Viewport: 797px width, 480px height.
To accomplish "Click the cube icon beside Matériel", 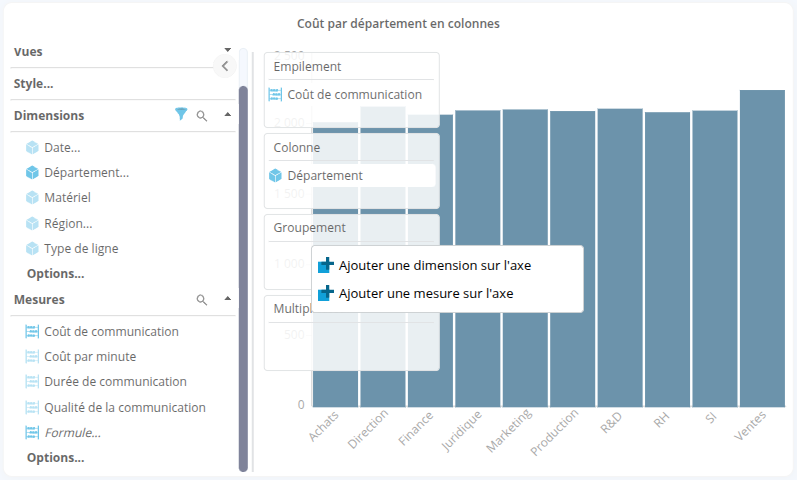I will (32, 198).
